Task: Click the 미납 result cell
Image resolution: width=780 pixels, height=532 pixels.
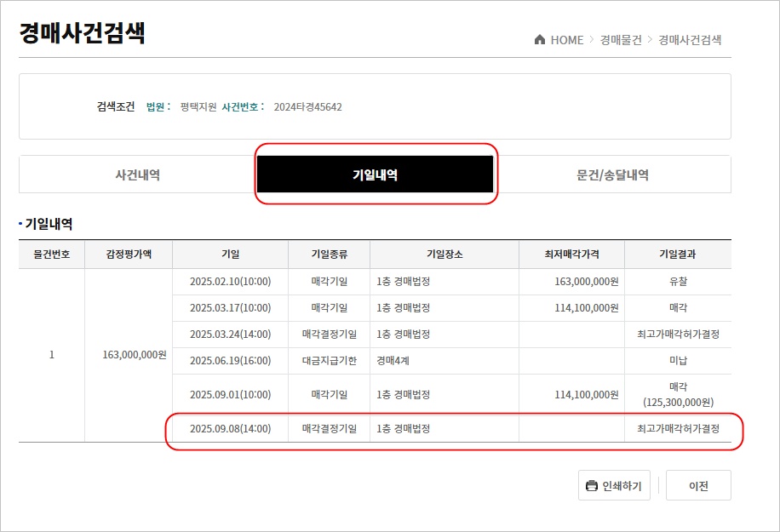Action: tap(678, 361)
